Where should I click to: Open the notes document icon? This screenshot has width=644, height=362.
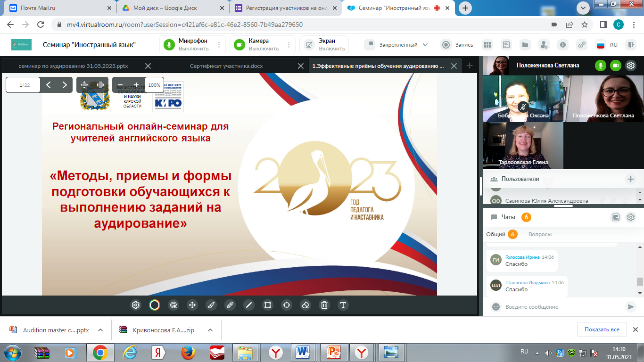tap(506, 45)
